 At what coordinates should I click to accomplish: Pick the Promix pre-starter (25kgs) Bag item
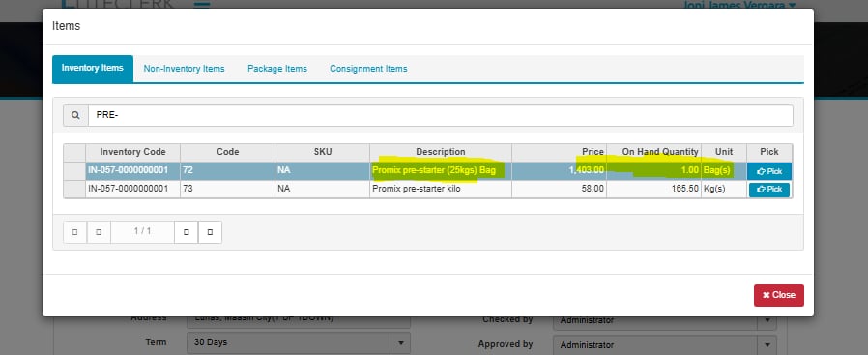(x=768, y=171)
